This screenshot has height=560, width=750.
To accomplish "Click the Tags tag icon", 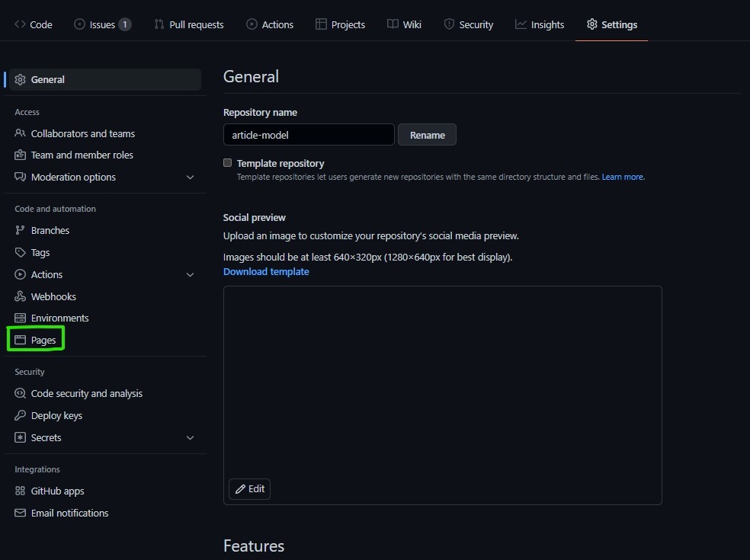I will [x=20, y=252].
